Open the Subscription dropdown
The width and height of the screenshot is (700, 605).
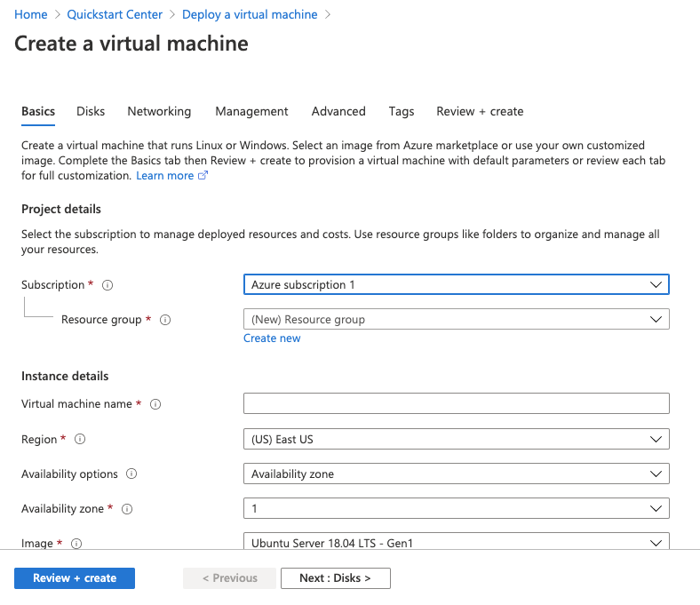456,284
